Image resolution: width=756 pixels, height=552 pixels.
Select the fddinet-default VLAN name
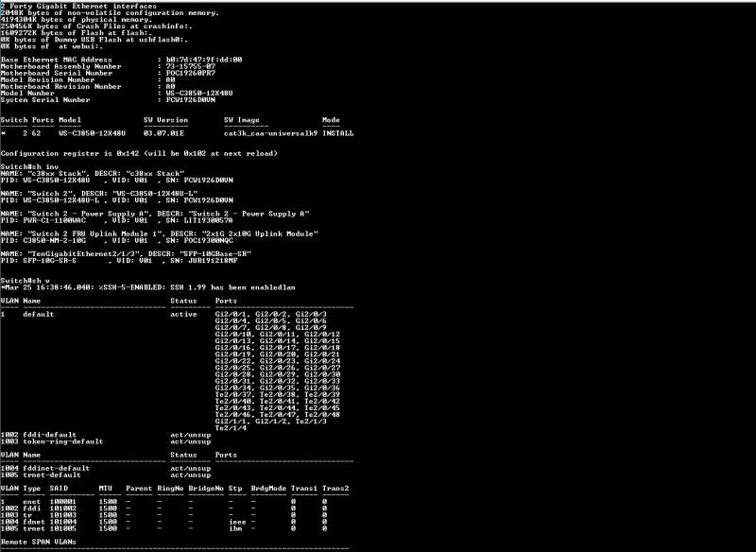coord(57,469)
